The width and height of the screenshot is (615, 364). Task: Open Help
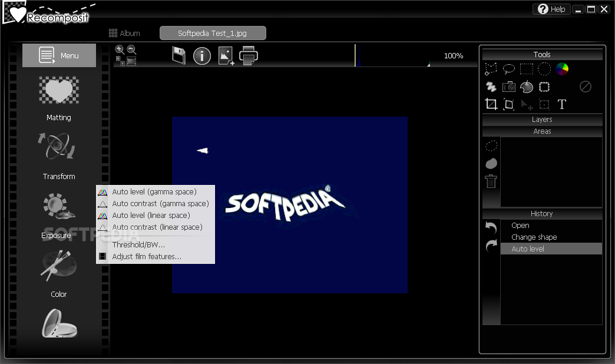tap(551, 9)
